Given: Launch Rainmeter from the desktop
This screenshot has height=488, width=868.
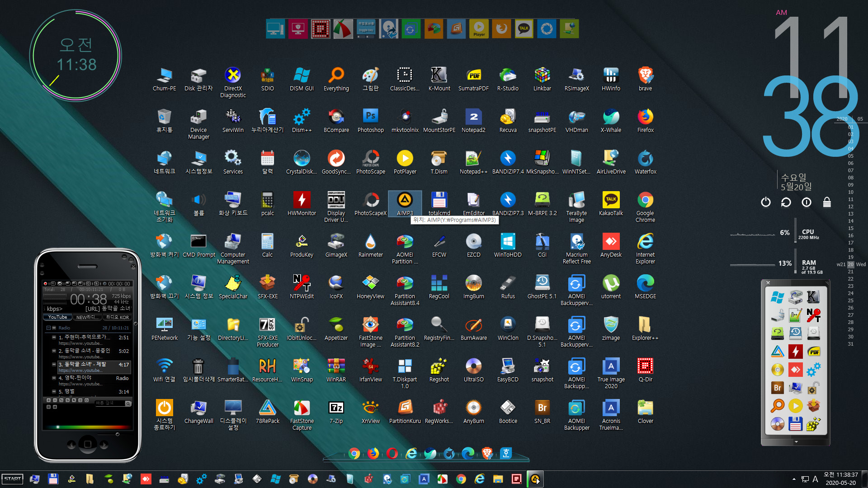Looking at the screenshot, I should pos(370,245).
